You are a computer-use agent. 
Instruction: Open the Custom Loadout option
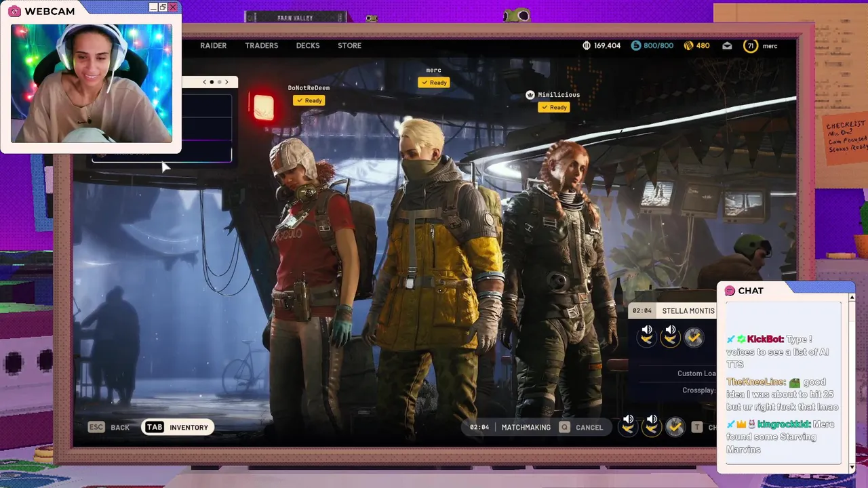pos(696,373)
